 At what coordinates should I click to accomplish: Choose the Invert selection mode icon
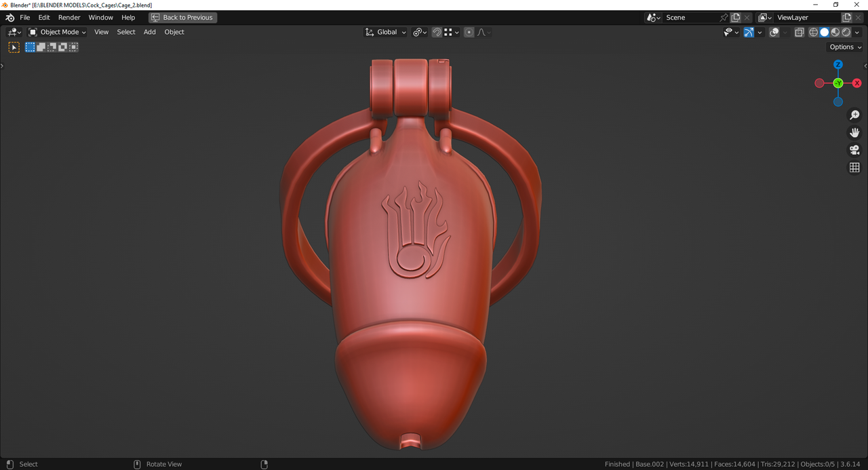pyautogui.click(x=62, y=47)
